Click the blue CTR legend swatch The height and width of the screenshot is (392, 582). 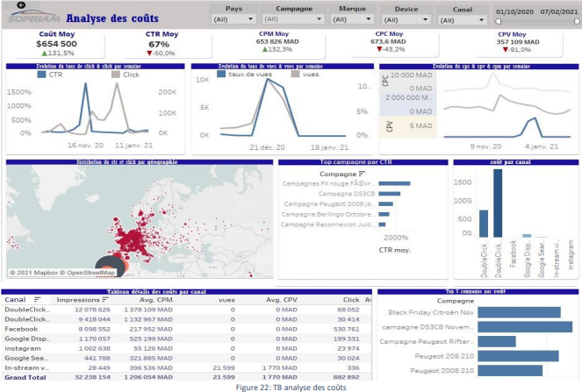41,75
